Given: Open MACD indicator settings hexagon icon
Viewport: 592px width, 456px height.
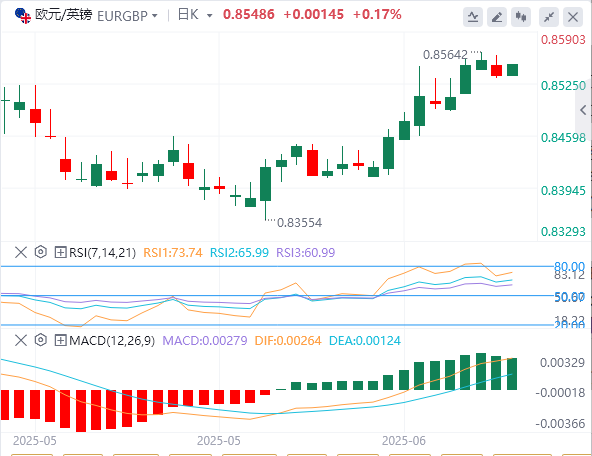Looking at the screenshot, I should pyautogui.click(x=41, y=340).
